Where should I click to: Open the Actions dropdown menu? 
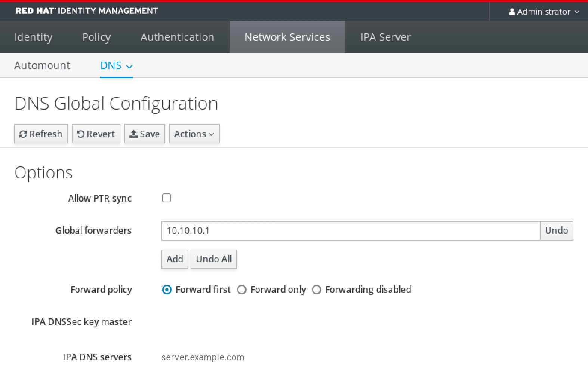pyautogui.click(x=194, y=134)
